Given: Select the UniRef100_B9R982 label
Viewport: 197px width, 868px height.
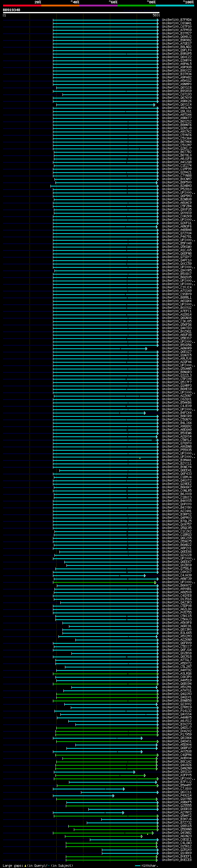Looking at the screenshot, I should point(177,40).
